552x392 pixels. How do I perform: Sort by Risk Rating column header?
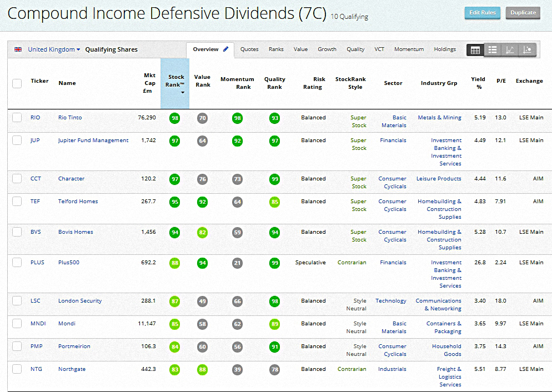314,83
